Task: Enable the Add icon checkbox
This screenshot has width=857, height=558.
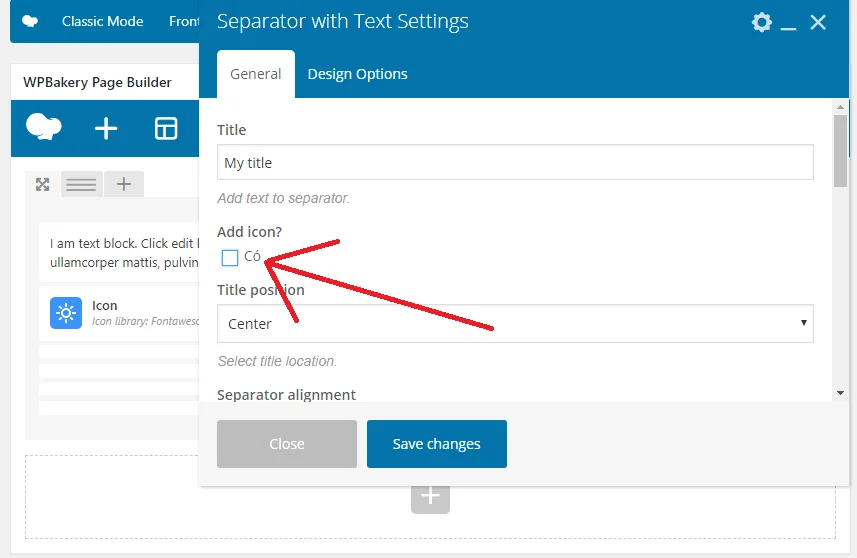Action: pos(230,257)
